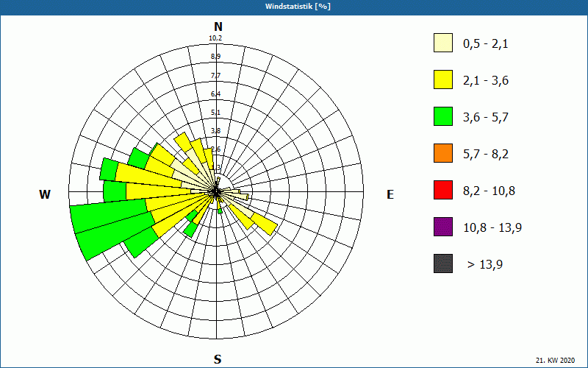Click the red 8,2 - 10,8 legend swatch
Screen dimensions: 588x368
coord(443,190)
